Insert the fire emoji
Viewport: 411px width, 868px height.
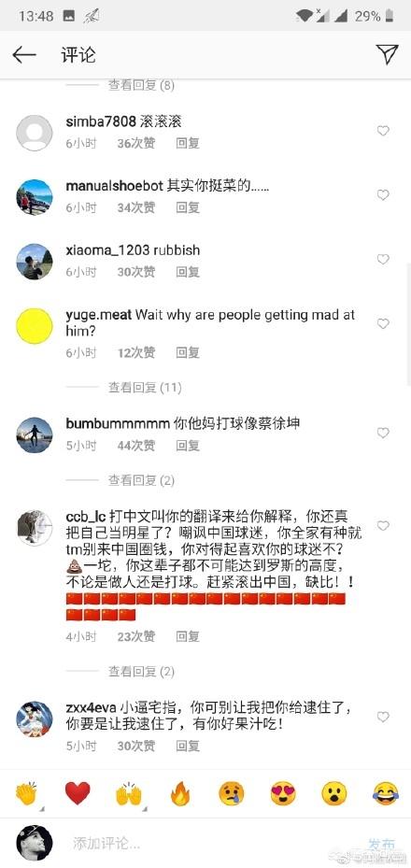[179, 794]
